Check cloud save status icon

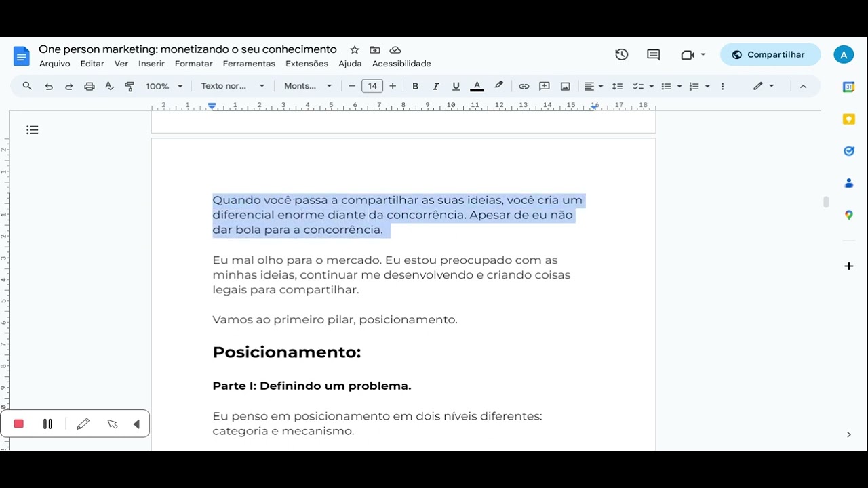(x=395, y=49)
